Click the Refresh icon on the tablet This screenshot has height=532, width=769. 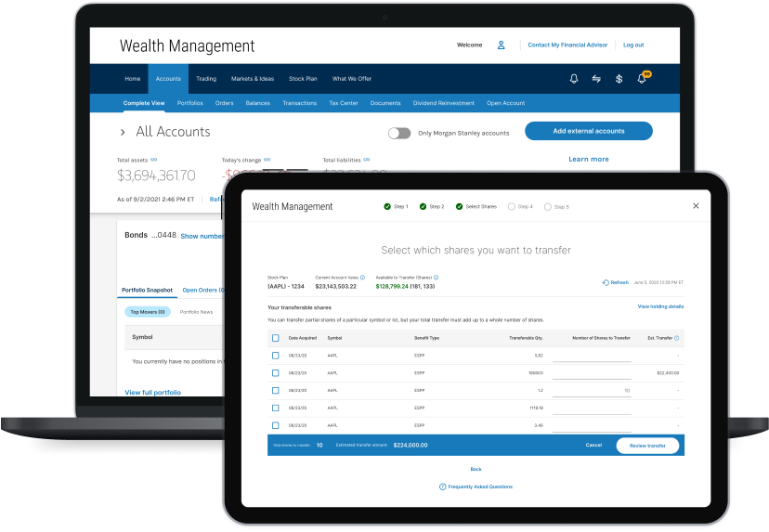coord(606,282)
